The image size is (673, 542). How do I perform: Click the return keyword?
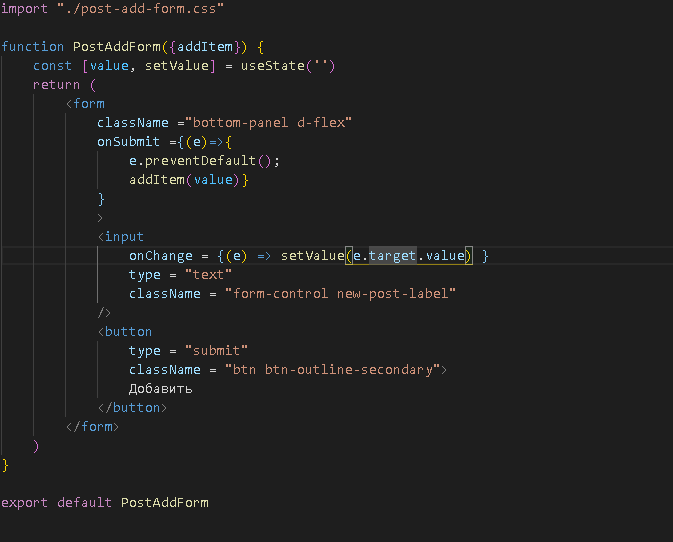tap(56, 85)
